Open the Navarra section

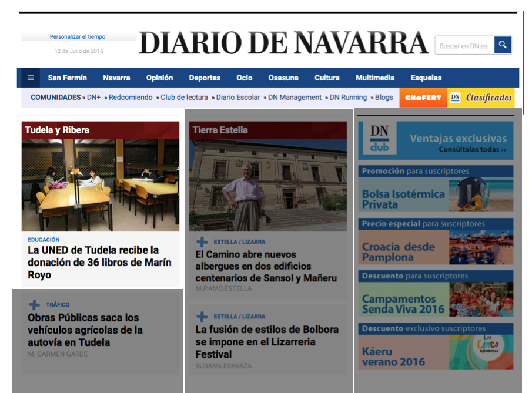tap(116, 78)
